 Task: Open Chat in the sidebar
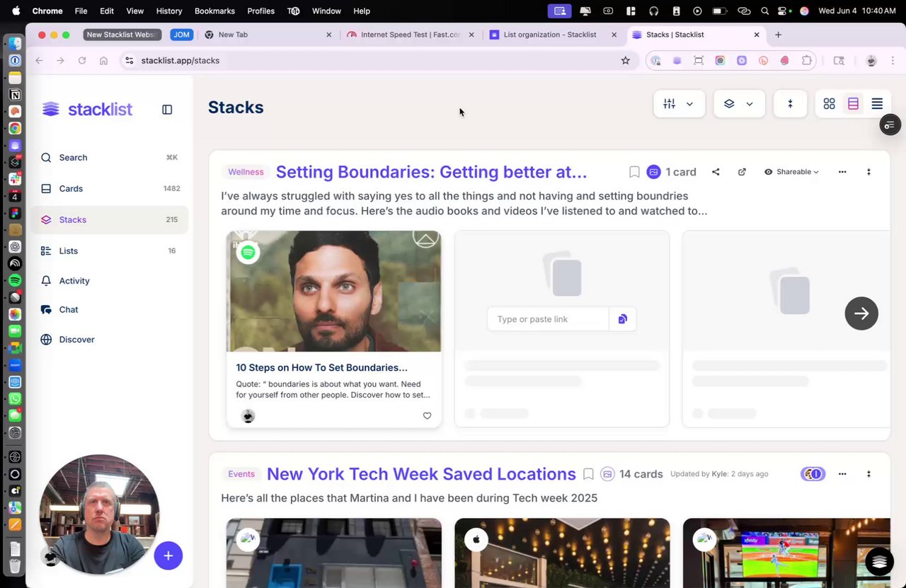[x=110, y=310]
